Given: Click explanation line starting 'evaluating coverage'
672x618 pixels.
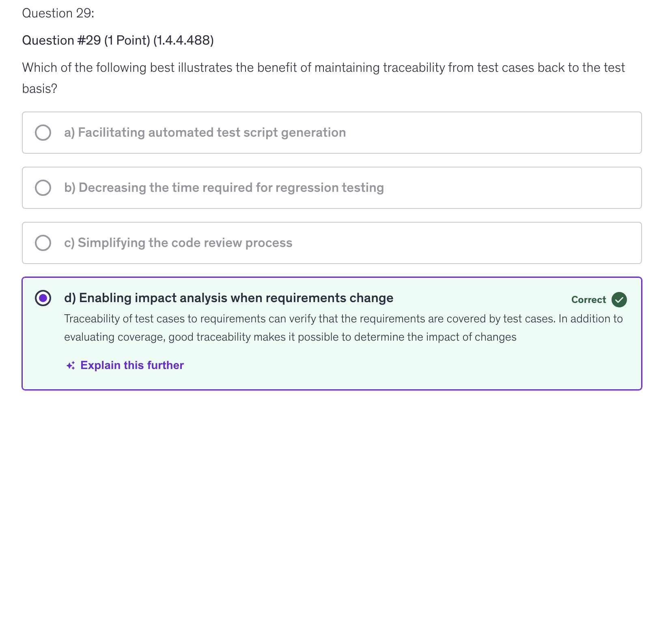Looking at the screenshot, I should pos(290,337).
